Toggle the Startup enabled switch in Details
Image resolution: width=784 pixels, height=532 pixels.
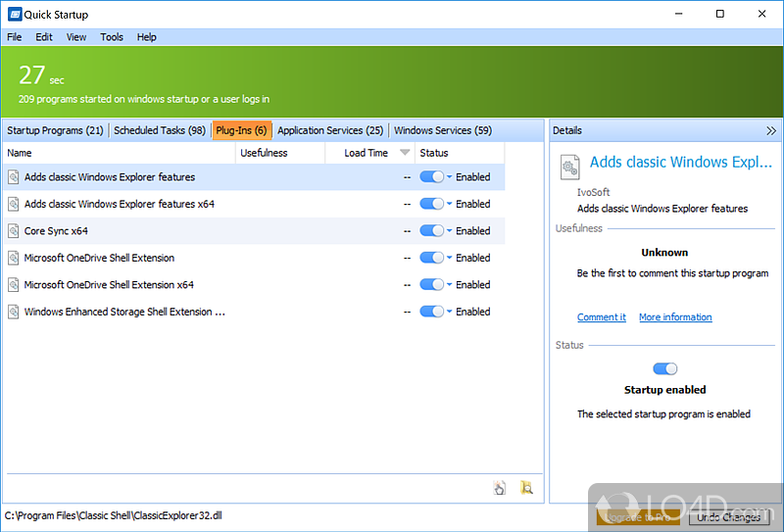pyautogui.click(x=665, y=368)
